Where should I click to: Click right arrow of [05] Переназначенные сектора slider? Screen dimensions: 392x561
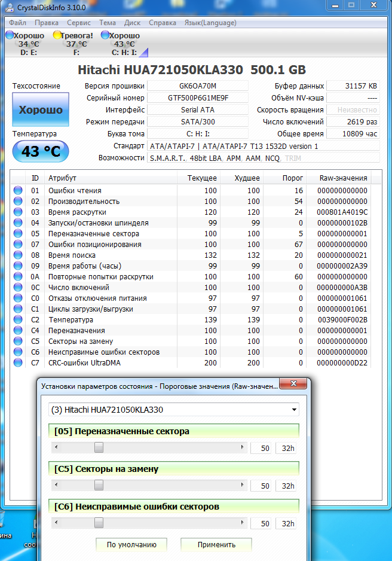242,447
